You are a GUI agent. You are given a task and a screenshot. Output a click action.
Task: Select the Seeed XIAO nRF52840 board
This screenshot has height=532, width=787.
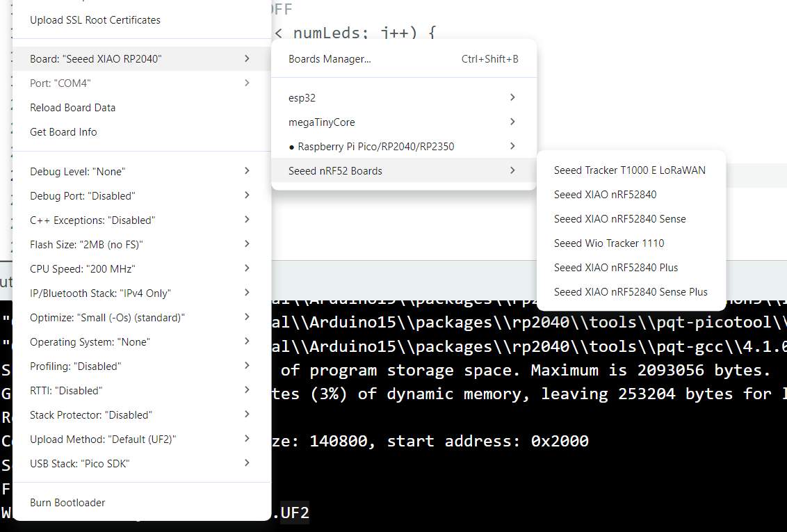pyautogui.click(x=631, y=194)
